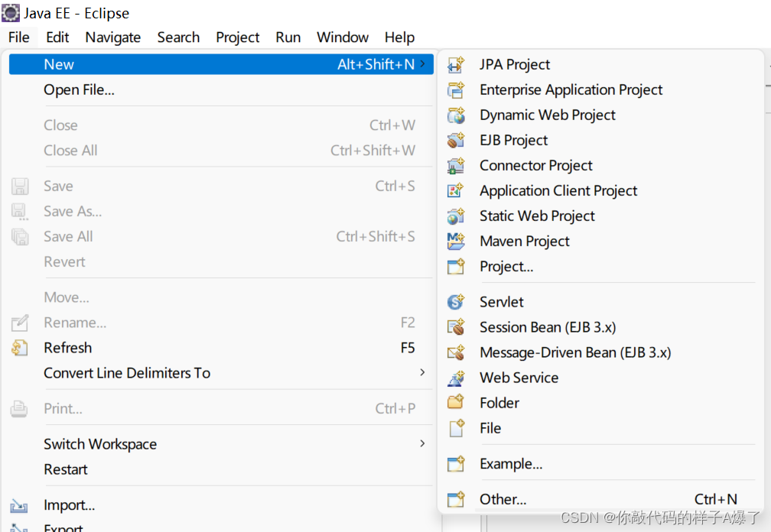Click the Ctrl+N shortcut text beside Other...
Viewport: 771px width, 532px height.
(715, 499)
